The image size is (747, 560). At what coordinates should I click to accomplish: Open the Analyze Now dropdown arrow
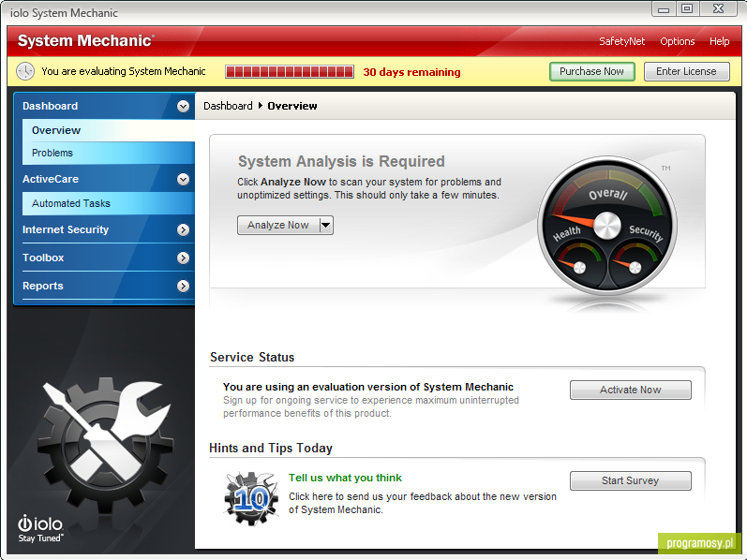[x=326, y=226]
